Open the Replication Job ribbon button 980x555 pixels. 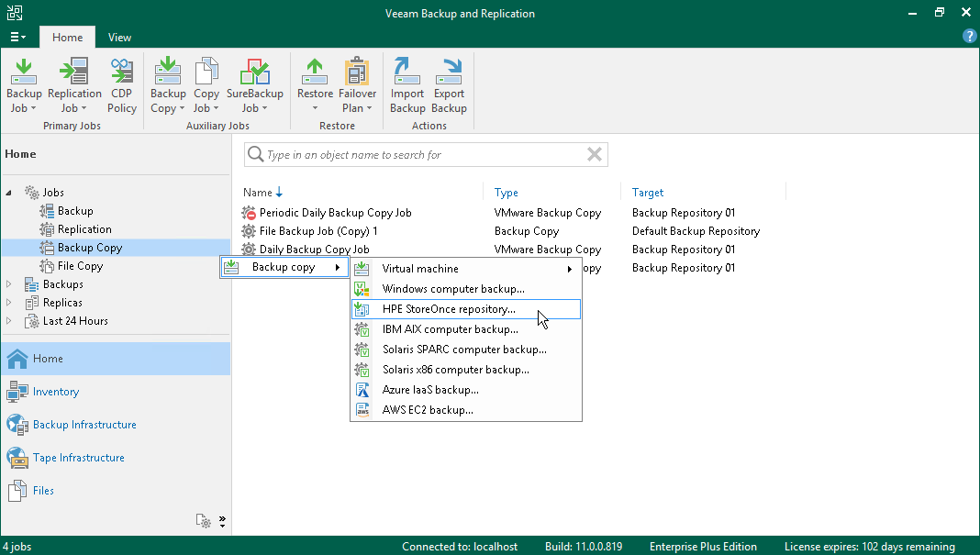74,85
